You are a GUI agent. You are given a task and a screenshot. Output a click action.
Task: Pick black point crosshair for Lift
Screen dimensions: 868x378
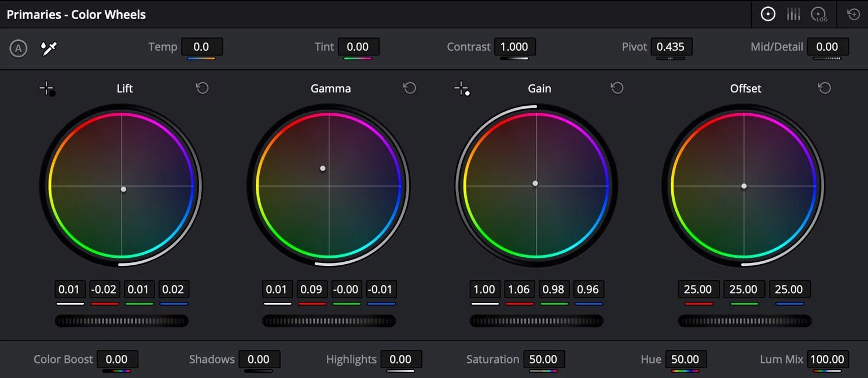(47, 88)
